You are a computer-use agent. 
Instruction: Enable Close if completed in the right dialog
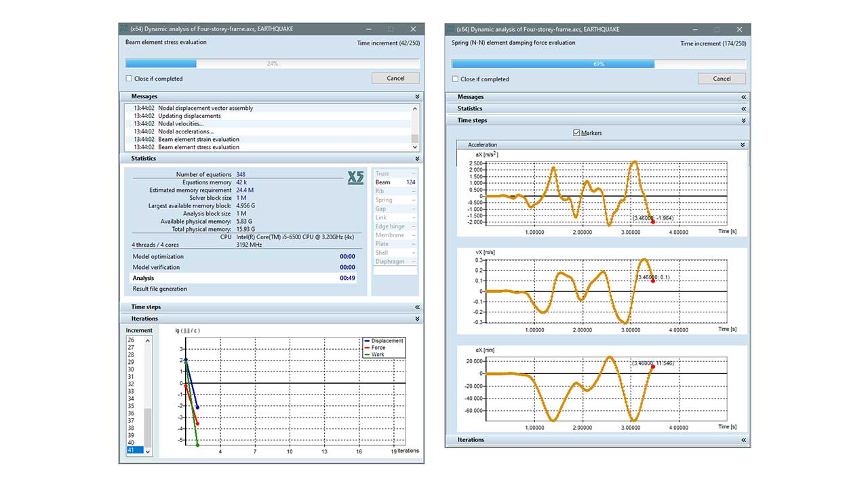point(455,79)
